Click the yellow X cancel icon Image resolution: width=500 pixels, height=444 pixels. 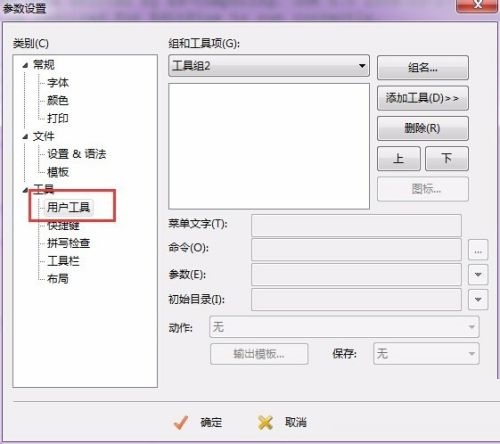[265, 423]
